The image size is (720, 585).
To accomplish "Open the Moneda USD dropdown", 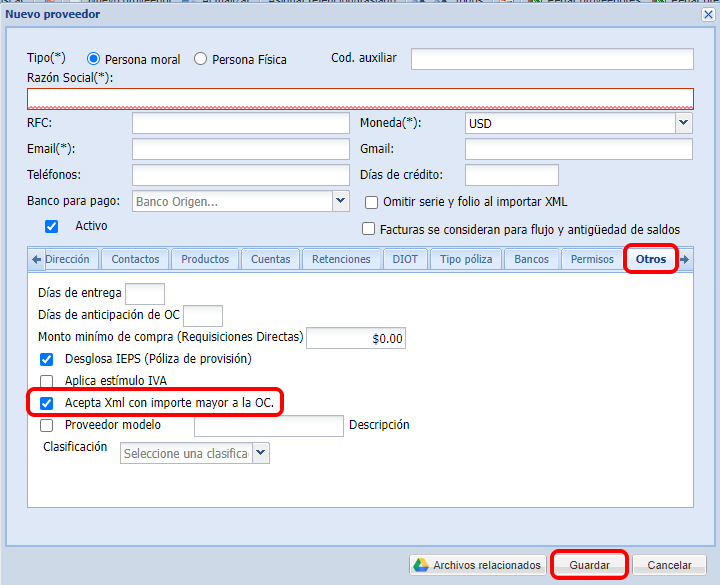I will (683, 123).
